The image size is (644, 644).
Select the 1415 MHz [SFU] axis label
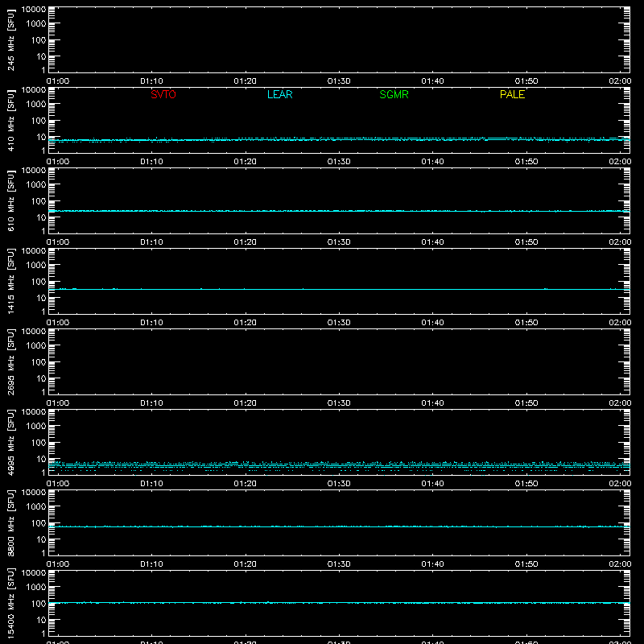(10, 281)
